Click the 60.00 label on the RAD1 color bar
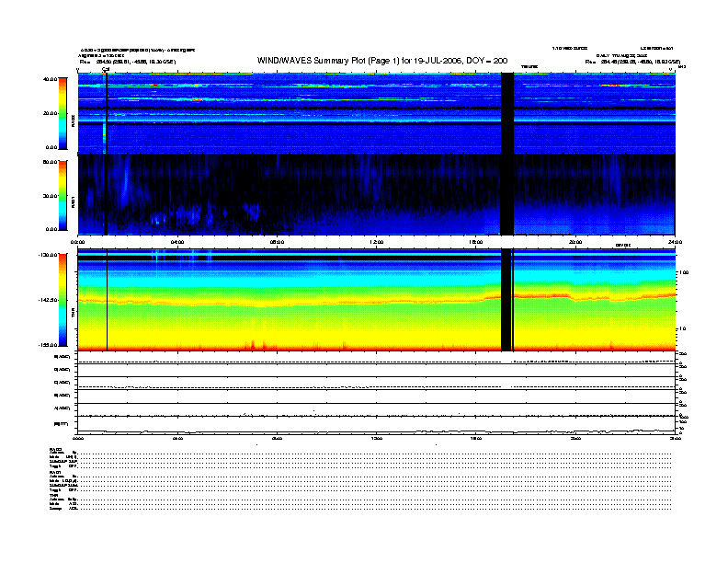The width and height of the screenshot is (728, 563). coord(50,162)
